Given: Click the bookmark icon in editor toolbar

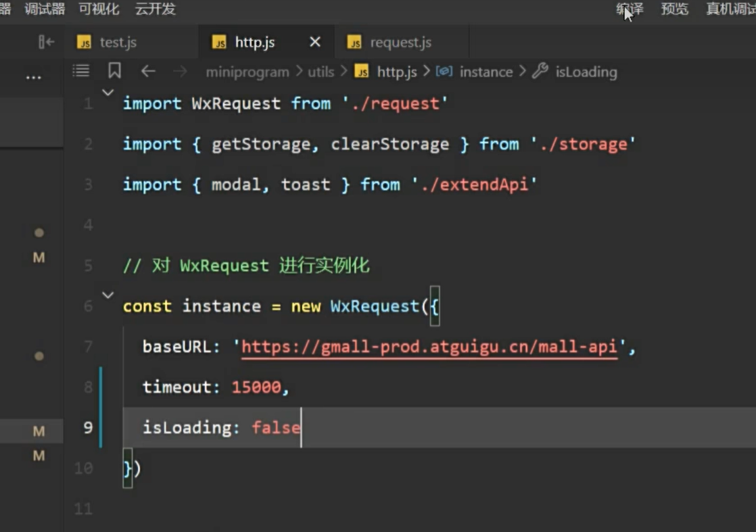Looking at the screenshot, I should click(x=114, y=71).
